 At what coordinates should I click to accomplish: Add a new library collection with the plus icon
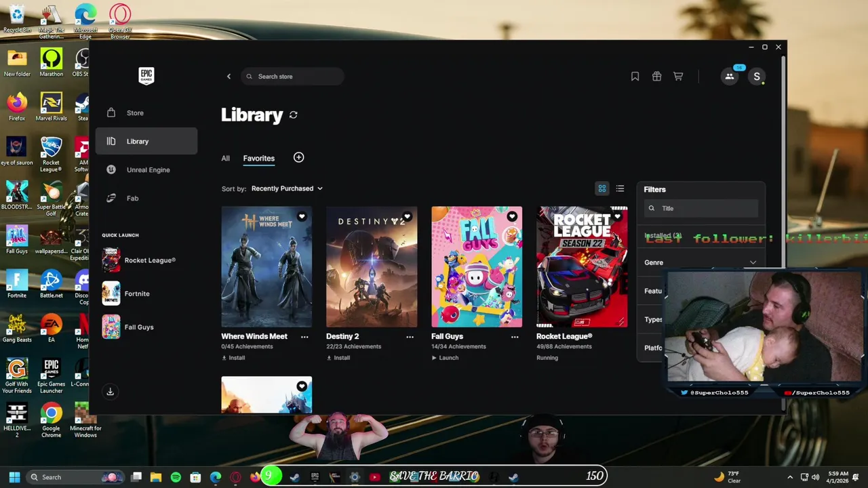point(298,158)
